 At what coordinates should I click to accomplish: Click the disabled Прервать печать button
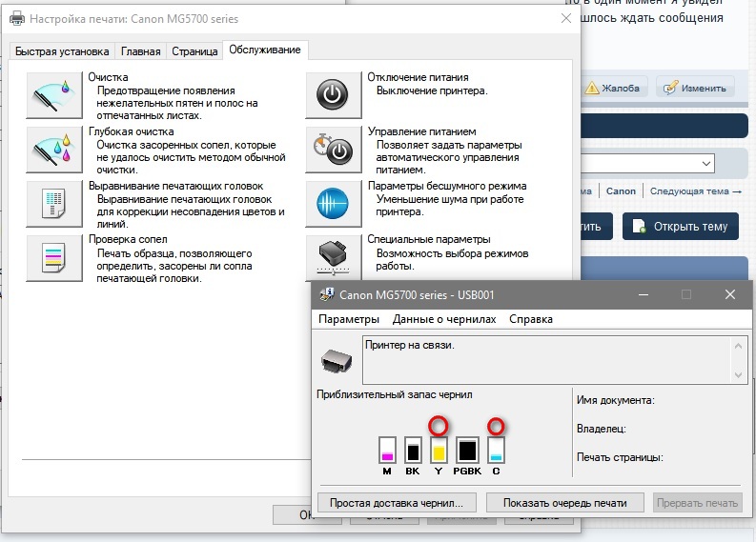pyautogui.click(x=697, y=503)
